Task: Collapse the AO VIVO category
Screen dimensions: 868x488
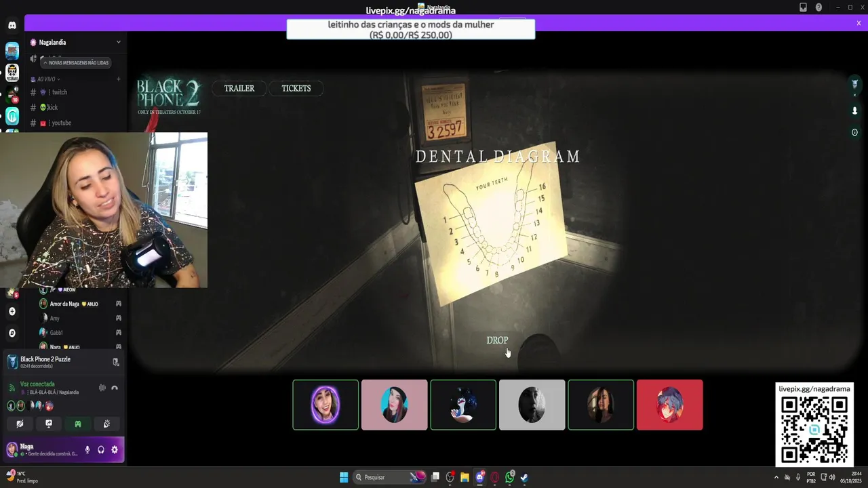Action: pyautogui.click(x=47, y=79)
